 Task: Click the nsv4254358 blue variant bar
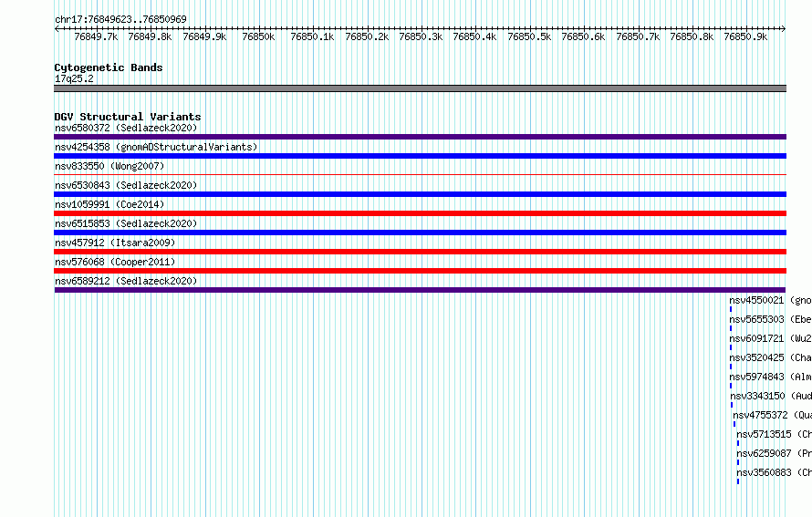click(x=420, y=156)
